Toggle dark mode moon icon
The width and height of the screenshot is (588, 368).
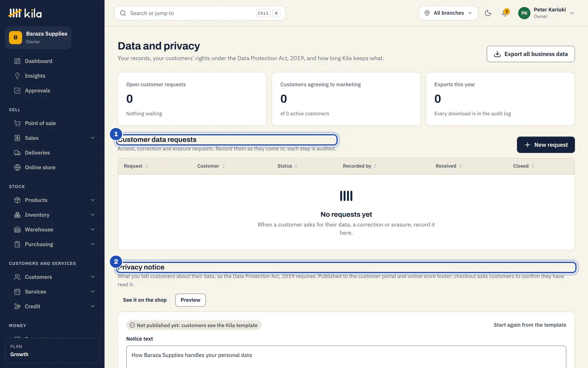tap(488, 13)
